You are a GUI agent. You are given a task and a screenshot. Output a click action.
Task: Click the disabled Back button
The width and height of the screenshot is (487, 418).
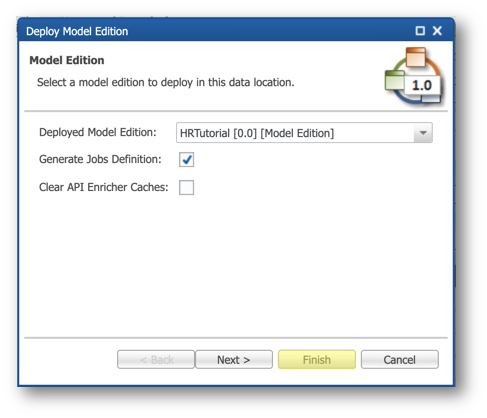click(156, 359)
